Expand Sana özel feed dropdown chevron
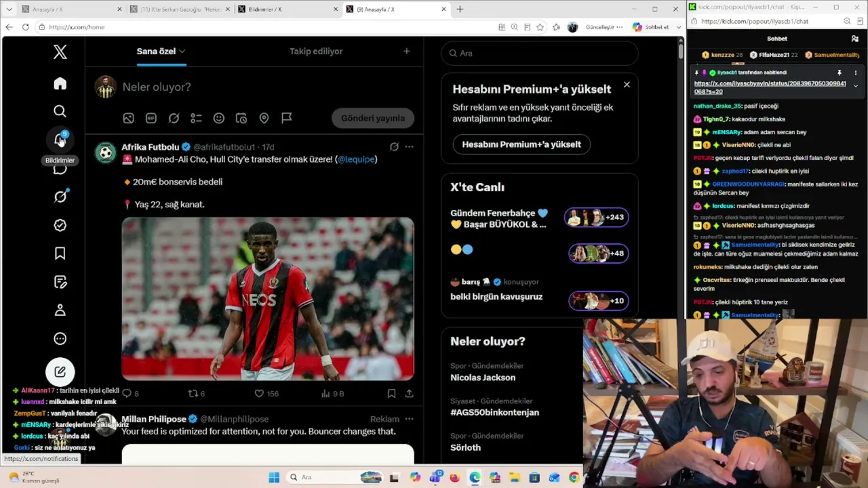Image resolution: width=868 pixels, height=488 pixels. [182, 52]
